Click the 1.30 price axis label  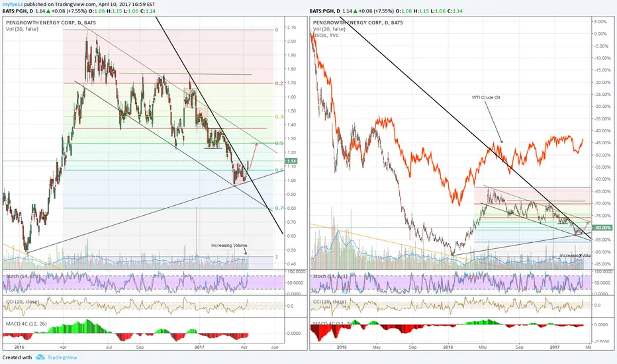(291, 139)
